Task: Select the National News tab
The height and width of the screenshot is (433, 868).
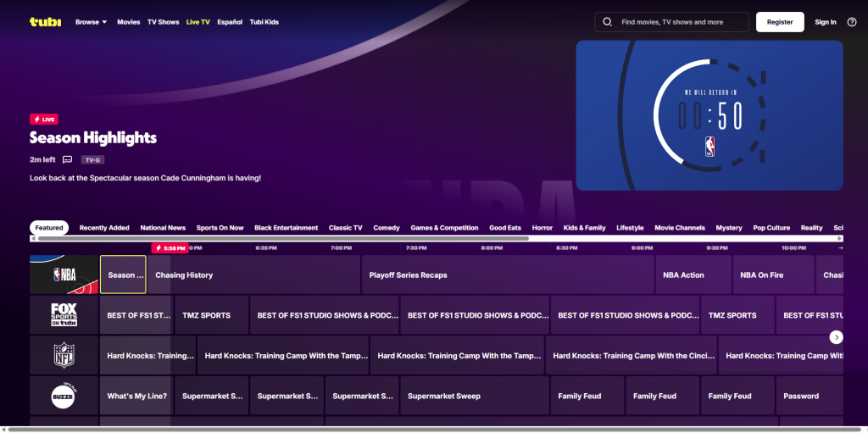Action: tap(163, 228)
